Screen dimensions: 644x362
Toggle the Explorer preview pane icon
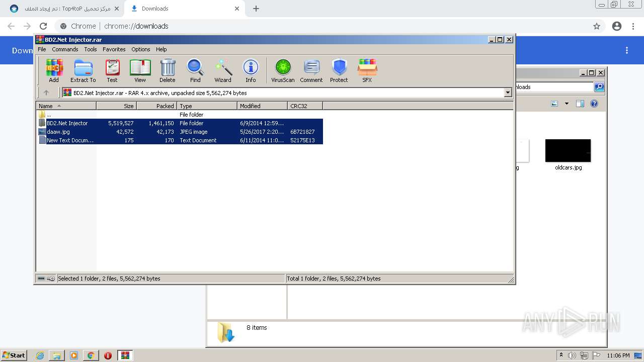(580, 104)
